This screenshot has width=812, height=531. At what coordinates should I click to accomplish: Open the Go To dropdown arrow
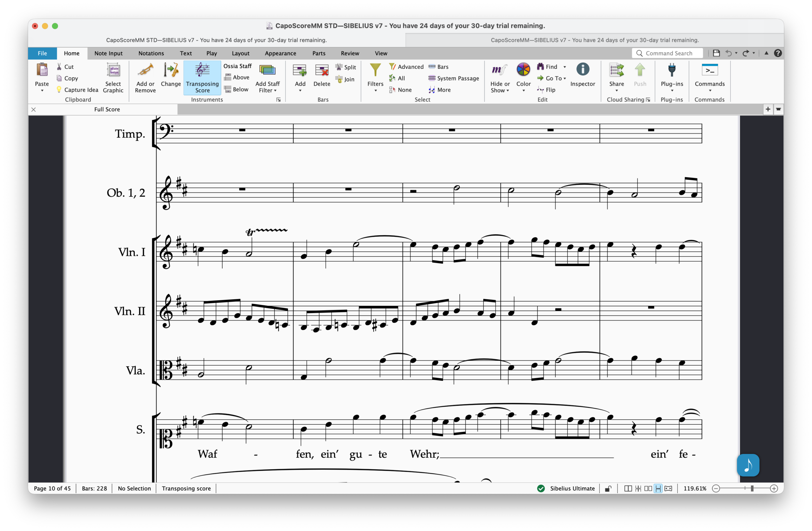565,78
